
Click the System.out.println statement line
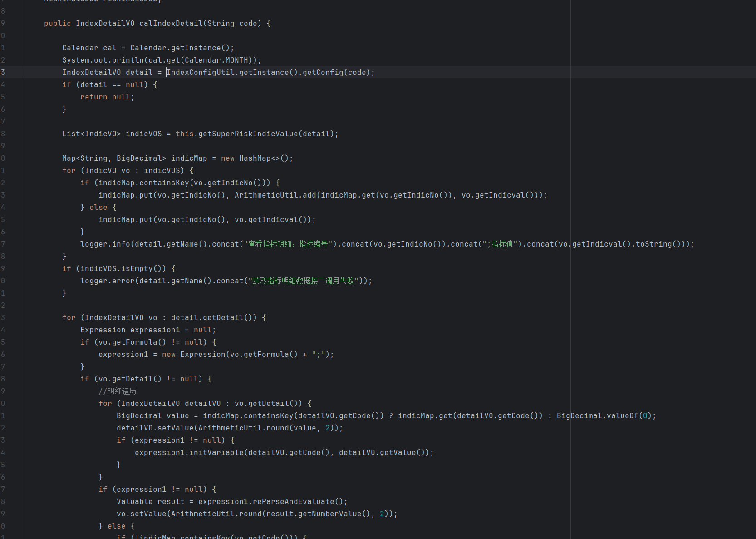tap(162, 60)
